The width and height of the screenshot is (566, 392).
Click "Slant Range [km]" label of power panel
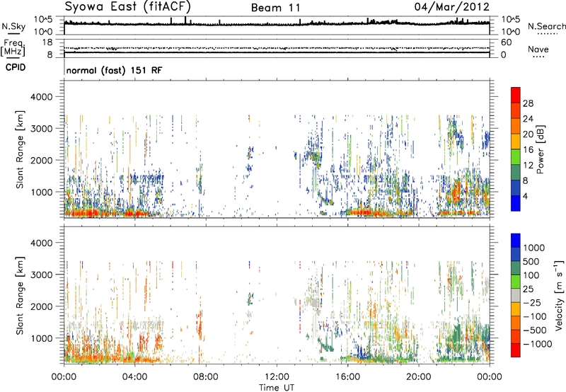20,149
